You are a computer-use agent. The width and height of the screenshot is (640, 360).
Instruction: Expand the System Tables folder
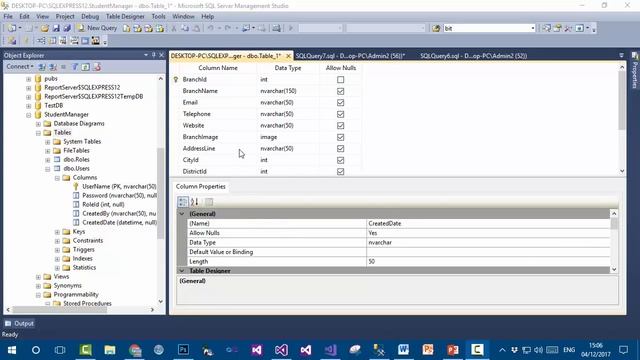[47, 142]
